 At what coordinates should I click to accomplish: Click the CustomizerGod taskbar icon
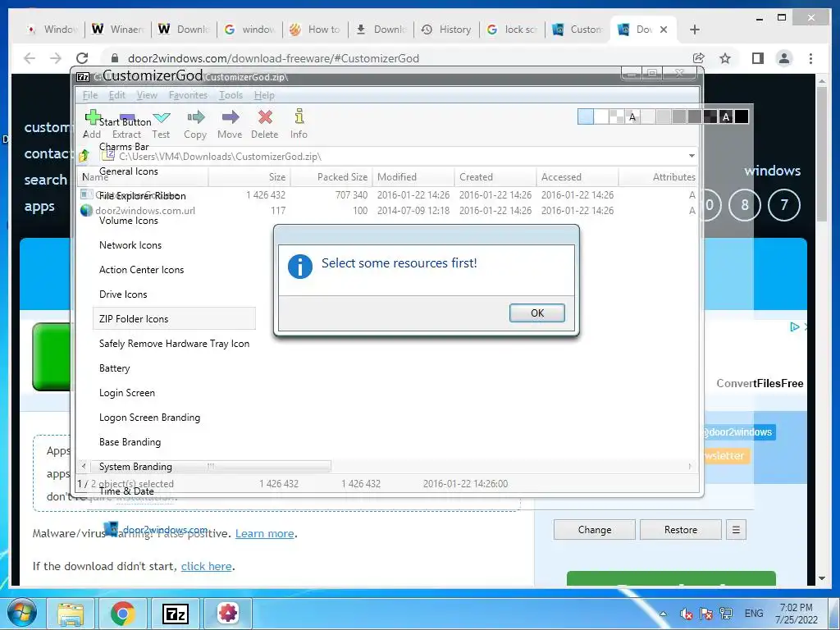(228, 613)
